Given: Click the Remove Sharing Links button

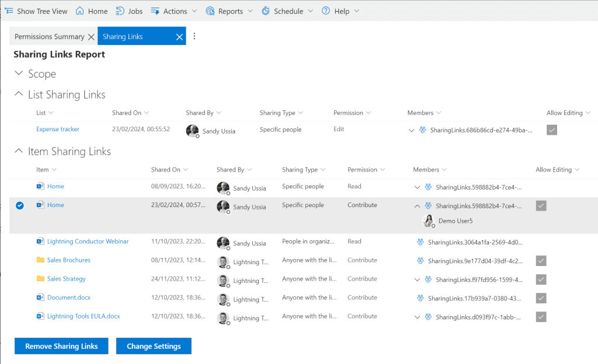Looking at the screenshot, I should (x=61, y=345).
